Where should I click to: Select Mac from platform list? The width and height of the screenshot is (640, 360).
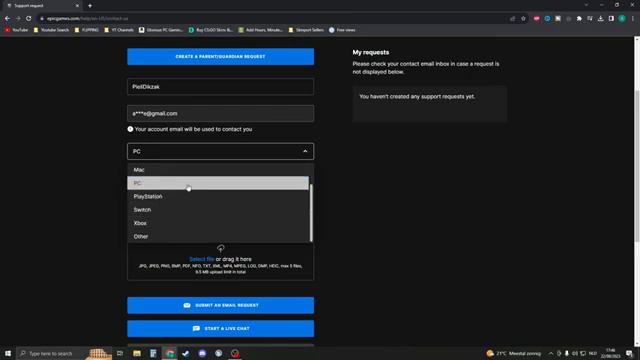(218, 170)
